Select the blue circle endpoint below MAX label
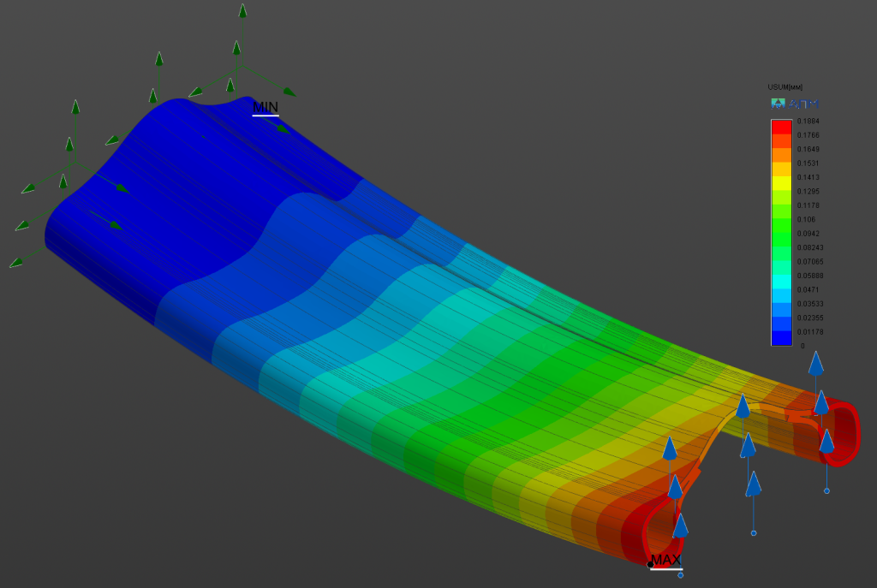 680,575
